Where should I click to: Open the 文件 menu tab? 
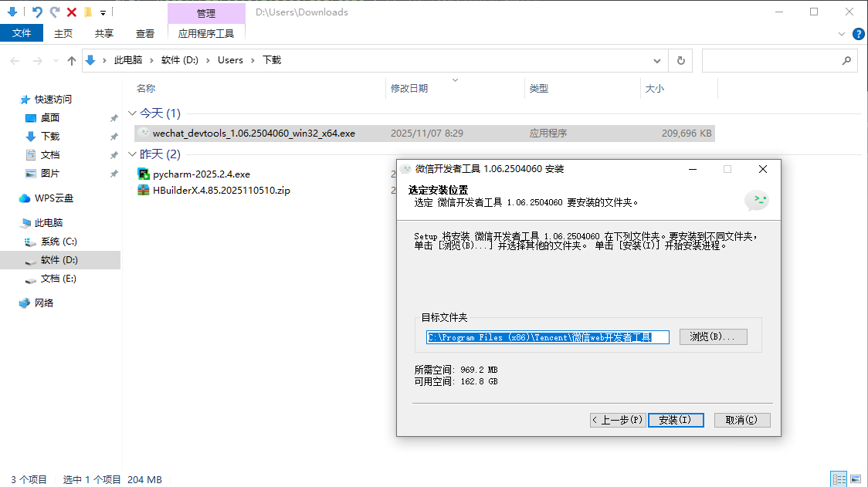(x=22, y=33)
